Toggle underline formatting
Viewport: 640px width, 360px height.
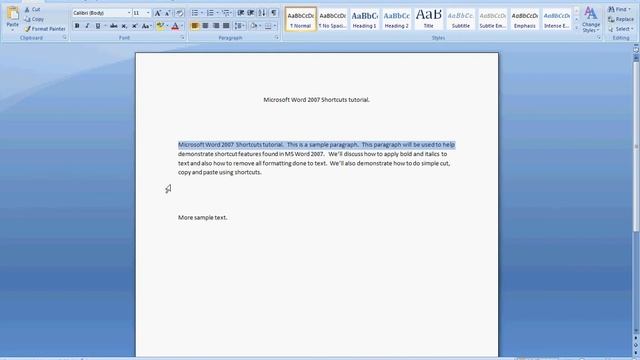click(x=98, y=26)
